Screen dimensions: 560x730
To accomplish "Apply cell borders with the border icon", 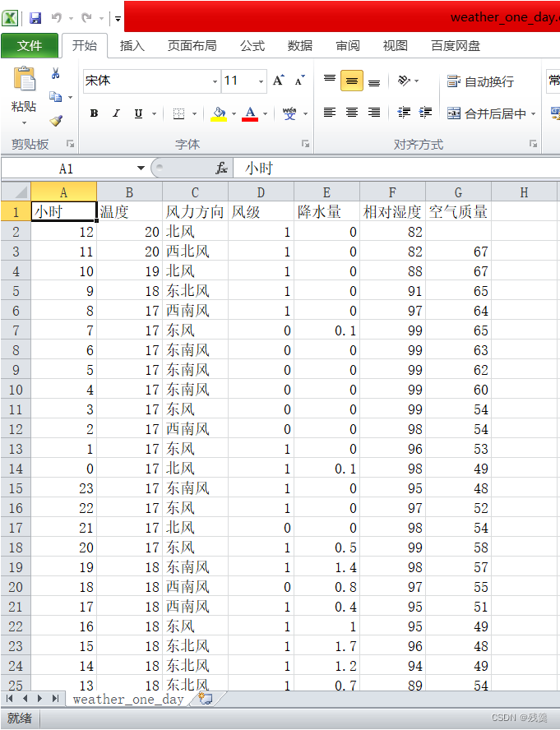I will (x=179, y=113).
